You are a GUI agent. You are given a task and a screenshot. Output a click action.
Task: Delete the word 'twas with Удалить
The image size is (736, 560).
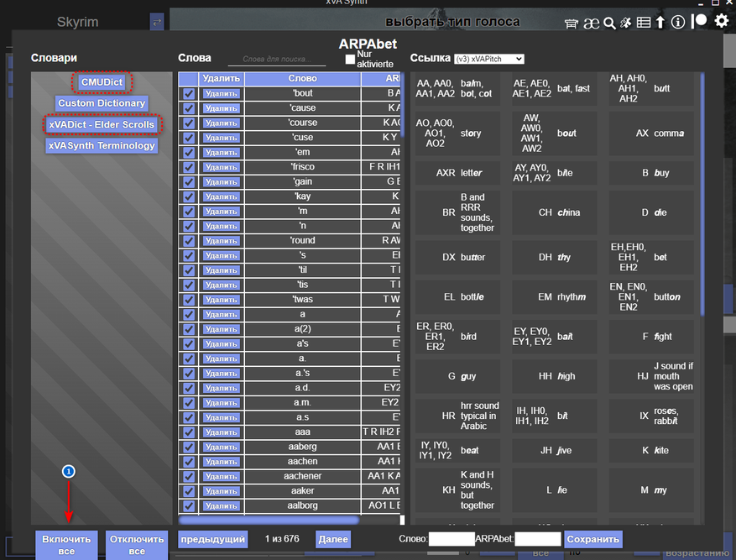click(x=221, y=300)
